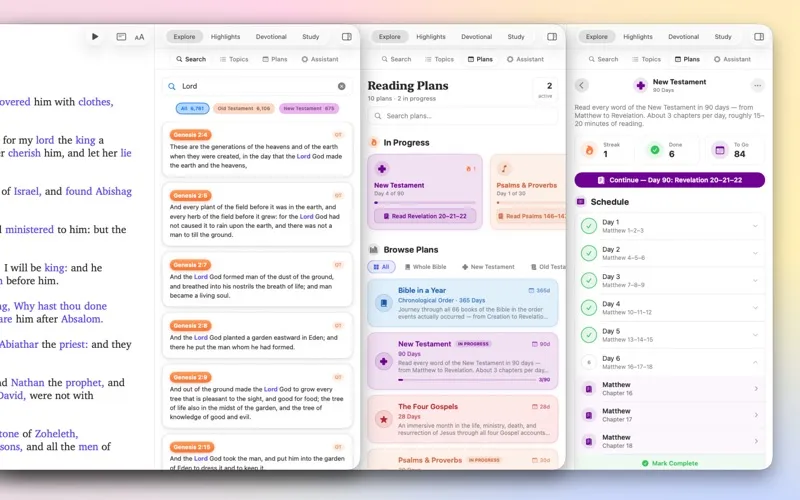
Task: Go back with the arrow in New Testament plan
Action: pyautogui.click(x=582, y=85)
